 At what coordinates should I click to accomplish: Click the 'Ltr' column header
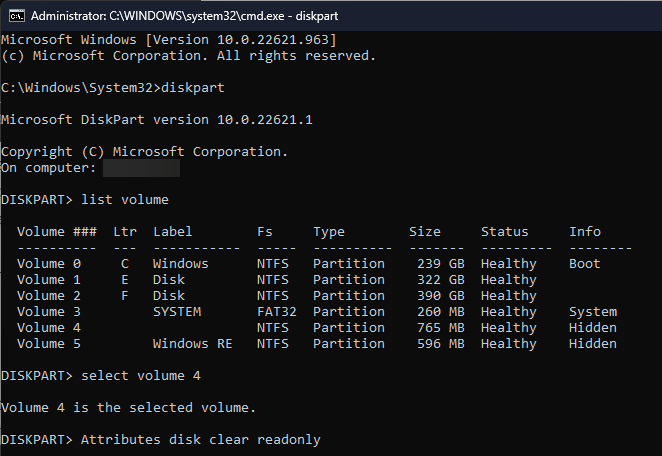(125, 231)
